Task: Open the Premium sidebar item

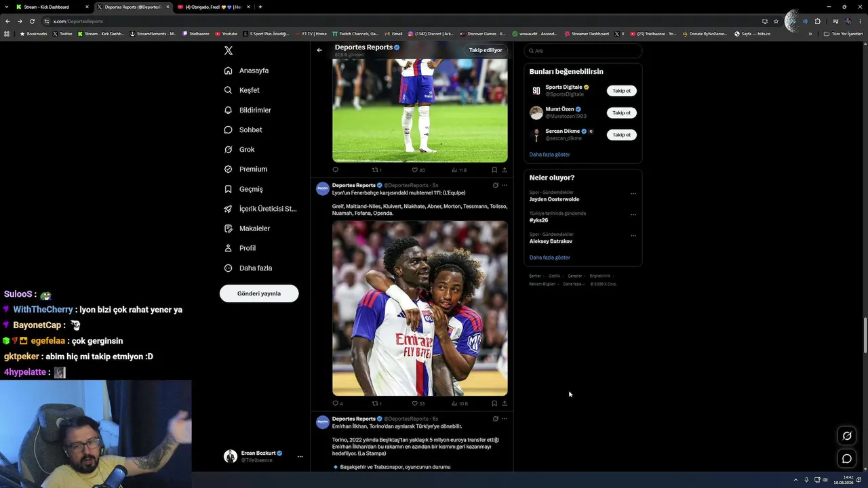Action: tap(245, 169)
